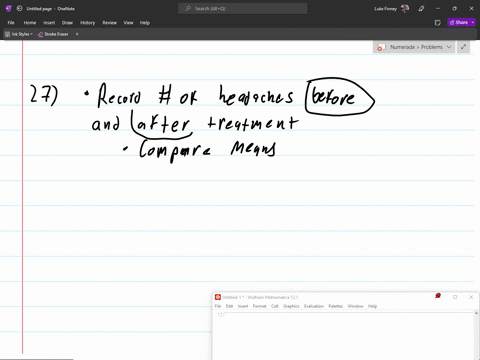Expand the Share button dropdown arrow
This screenshot has width=480, height=360.
point(473,22)
